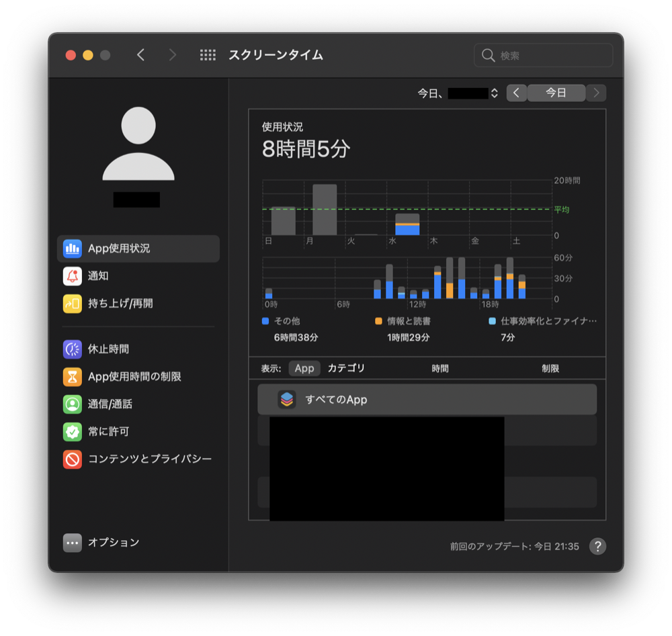This screenshot has height=636, width=672.
Task: Click the 時間 column header
Action: tap(440, 368)
